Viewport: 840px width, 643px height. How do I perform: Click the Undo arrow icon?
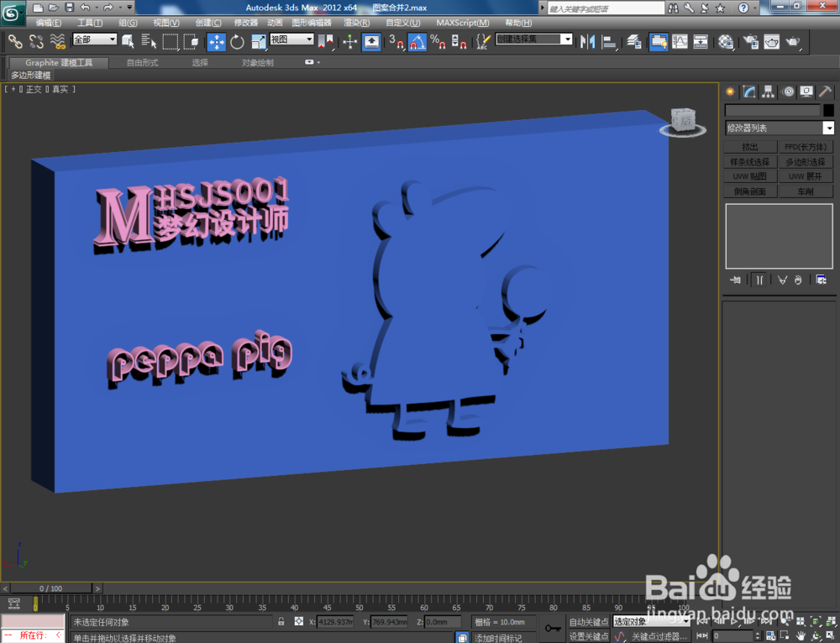[85, 8]
